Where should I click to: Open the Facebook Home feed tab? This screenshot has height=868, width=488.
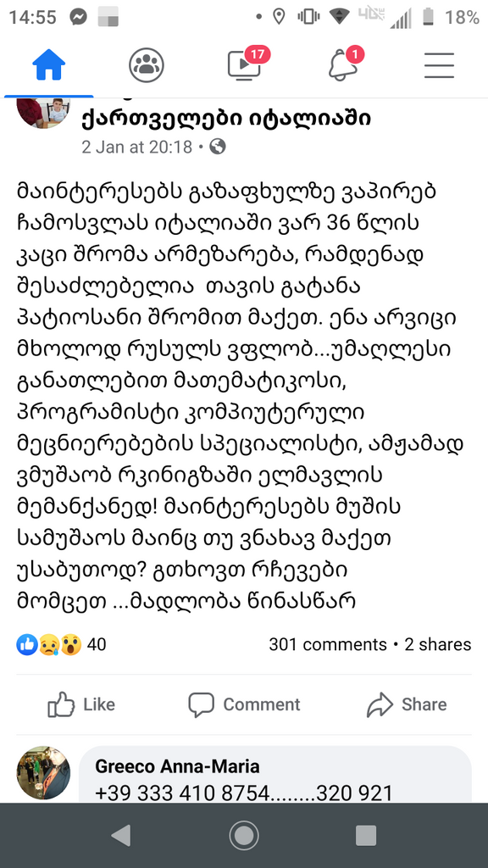[x=48, y=64]
